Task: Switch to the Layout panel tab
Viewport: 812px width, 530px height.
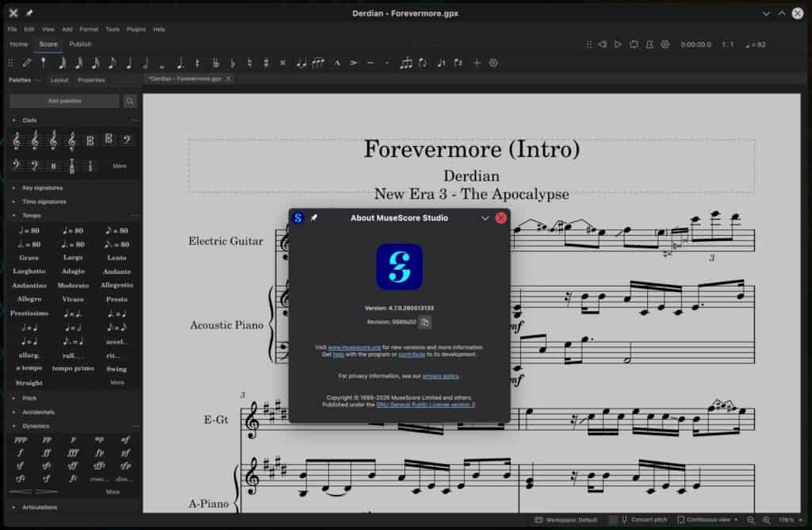Action: point(59,80)
